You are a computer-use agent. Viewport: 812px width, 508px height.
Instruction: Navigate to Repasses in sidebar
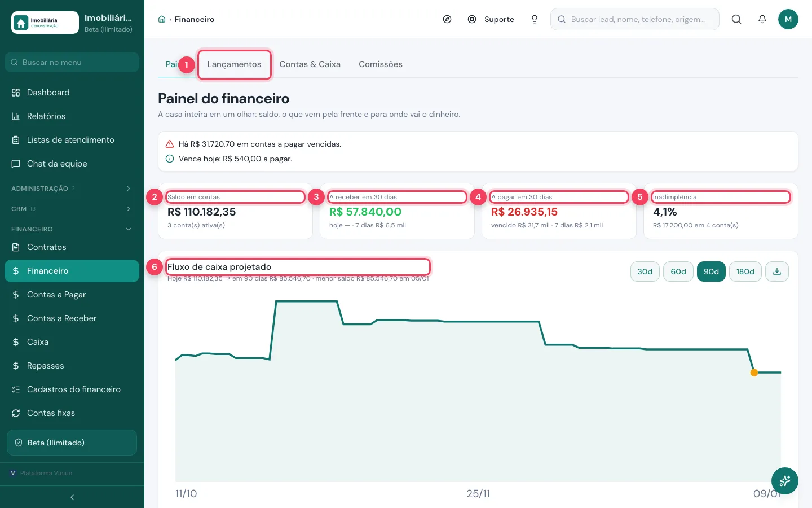point(72,366)
